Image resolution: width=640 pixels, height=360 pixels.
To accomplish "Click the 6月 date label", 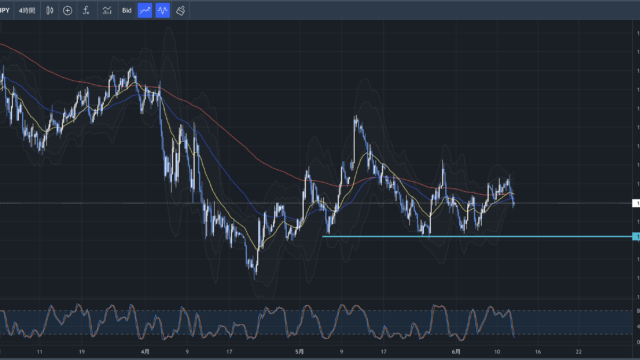I will tap(456, 351).
